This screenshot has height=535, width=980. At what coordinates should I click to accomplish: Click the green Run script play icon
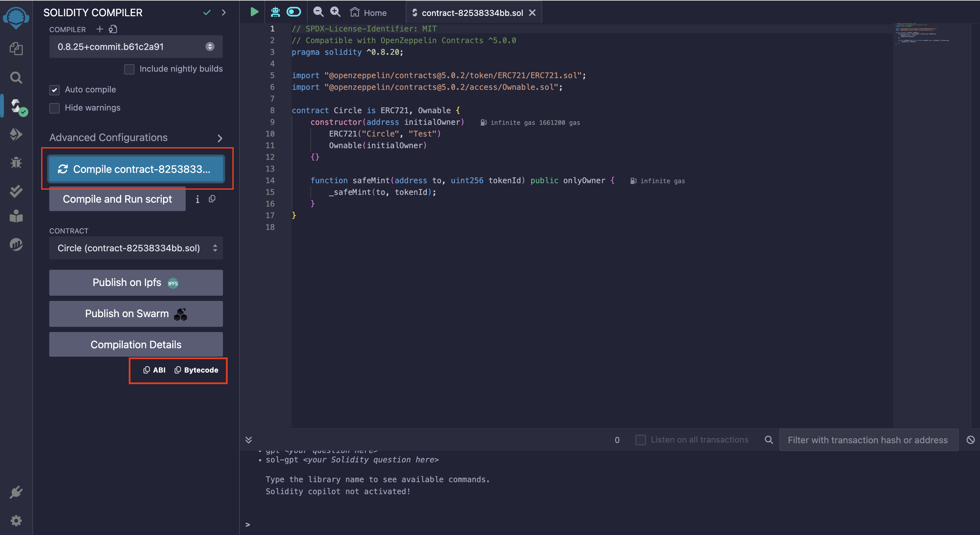(x=254, y=12)
